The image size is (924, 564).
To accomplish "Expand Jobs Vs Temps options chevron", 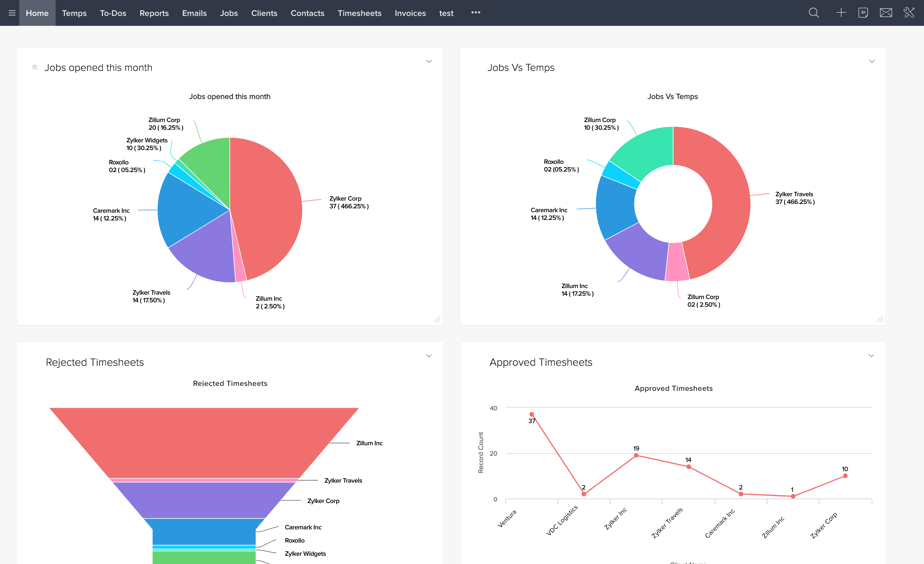I will click(x=872, y=62).
